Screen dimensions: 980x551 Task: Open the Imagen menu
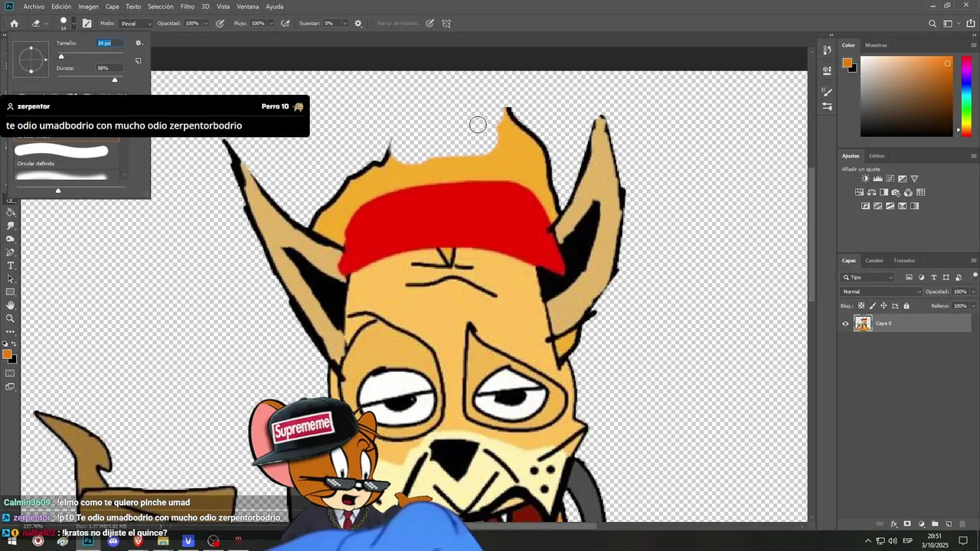pos(88,6)
